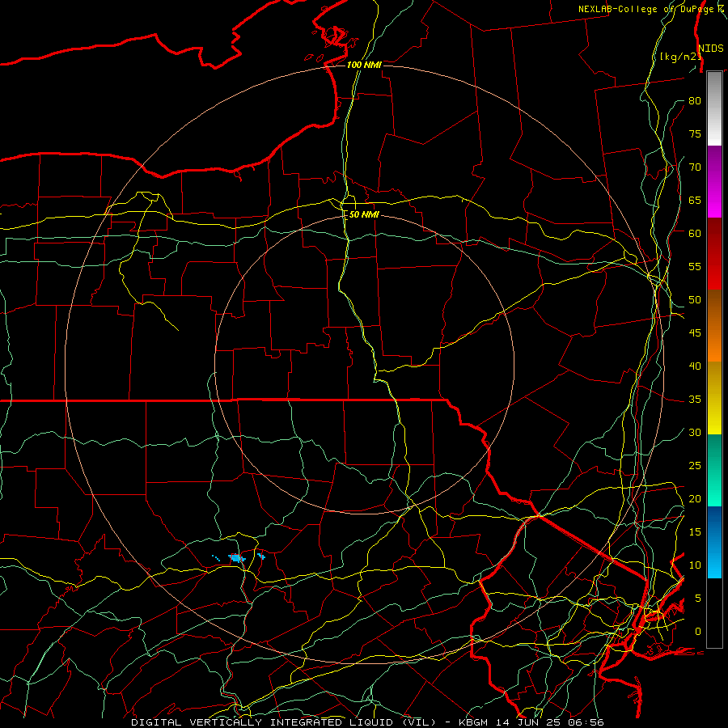
Task: Pick the brown-orange segment of the color bar
Action: click(x=714, y=326)
